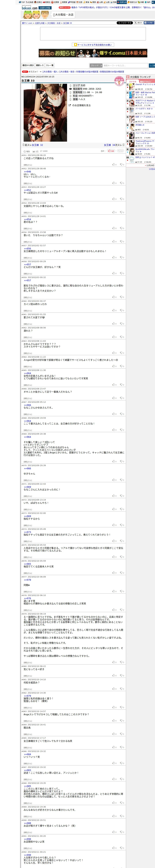
Task: Follow the >>964 reply anchor in post #965
Action: (x=27, y=373)
